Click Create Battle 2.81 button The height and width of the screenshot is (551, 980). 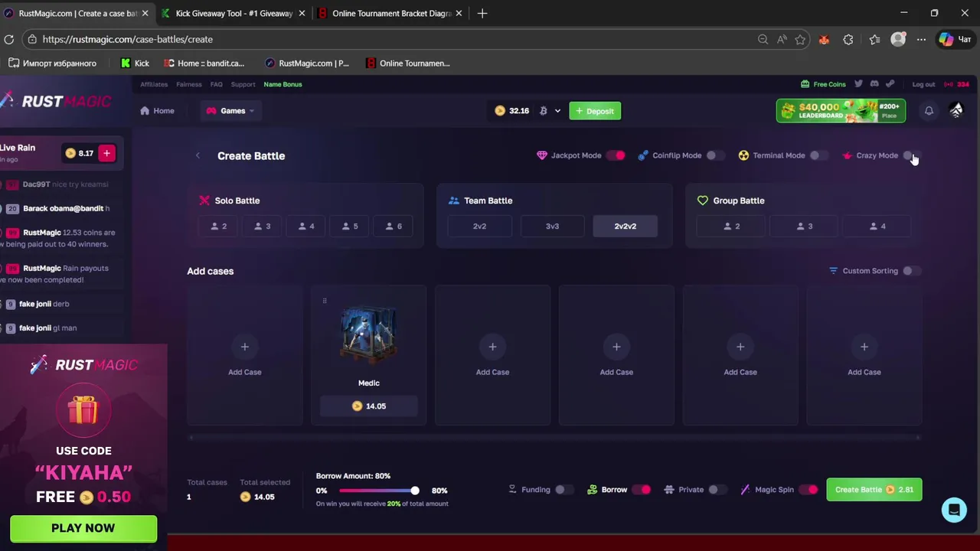click(x=874, y=490)
